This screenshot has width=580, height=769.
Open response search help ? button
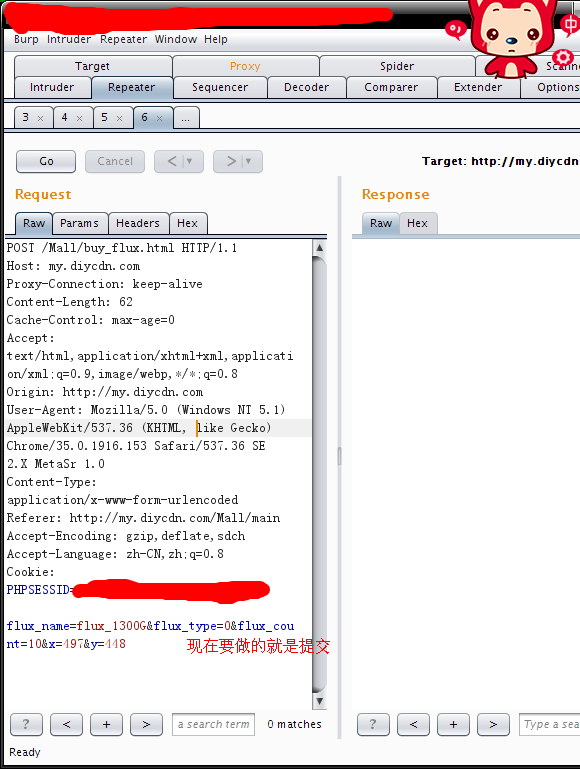[373, 724]
